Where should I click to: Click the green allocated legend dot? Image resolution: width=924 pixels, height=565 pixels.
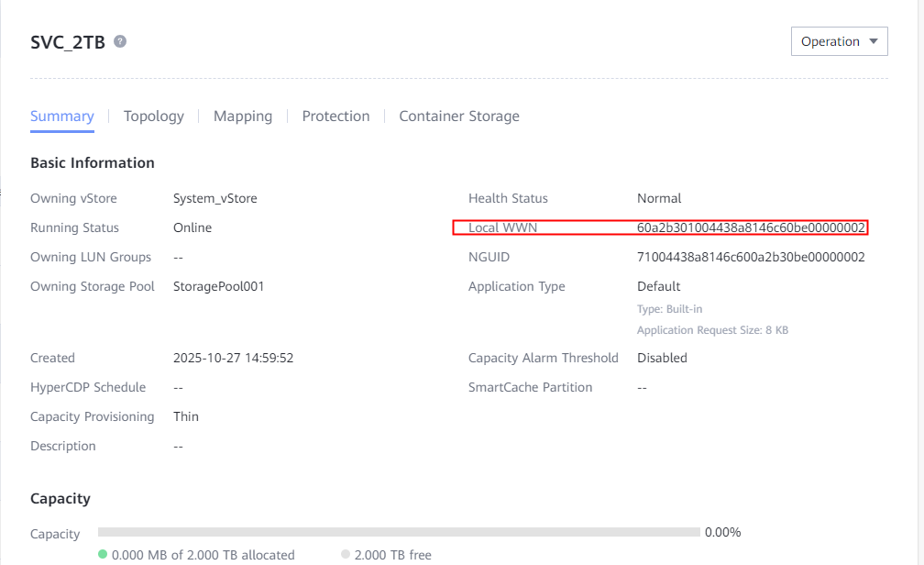tap(103, 554)
